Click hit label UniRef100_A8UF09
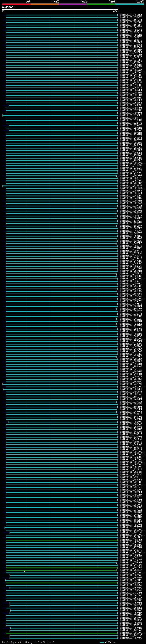 [x=131, y=422]
